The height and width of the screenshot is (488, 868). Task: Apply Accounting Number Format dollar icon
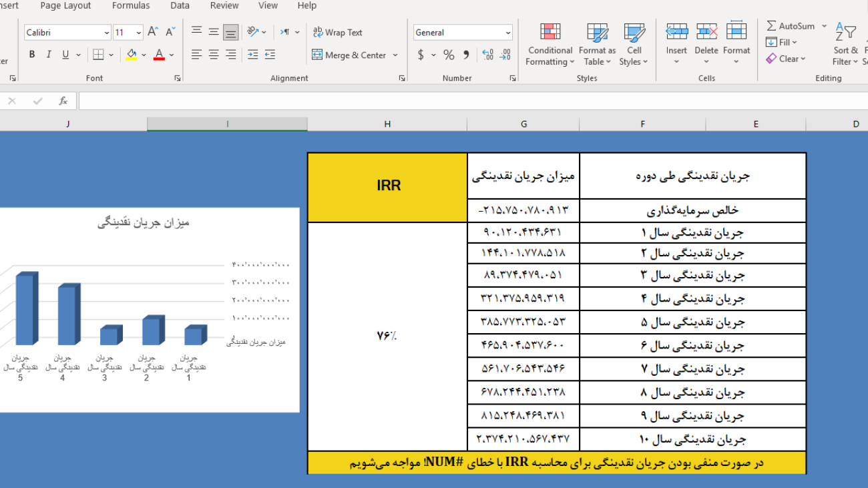point(421,55)
